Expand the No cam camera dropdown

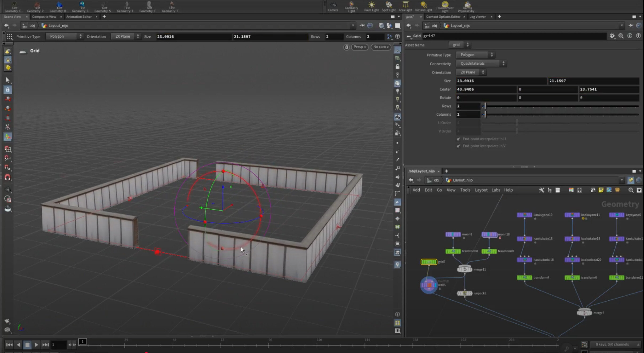(x=381, y=47)
